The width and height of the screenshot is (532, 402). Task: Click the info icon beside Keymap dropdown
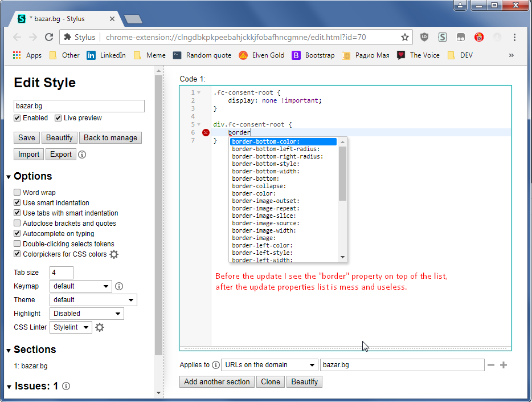[119, 286]
